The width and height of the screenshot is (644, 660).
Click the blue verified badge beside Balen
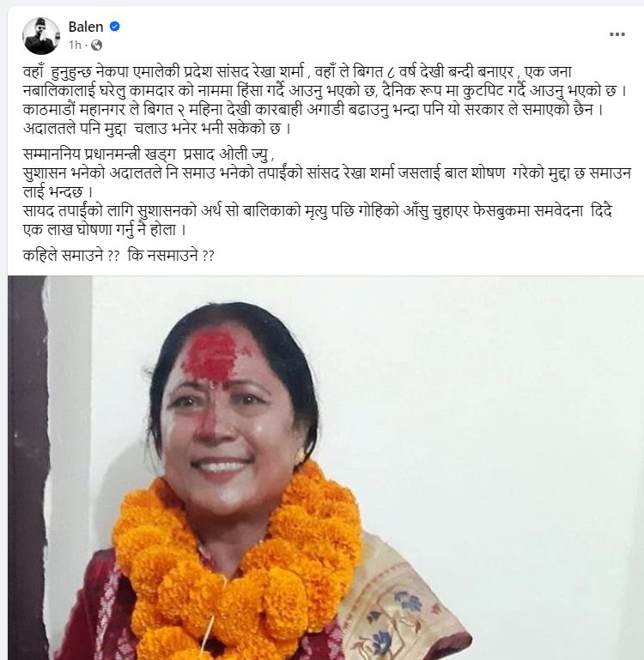[x=114, y=27]
